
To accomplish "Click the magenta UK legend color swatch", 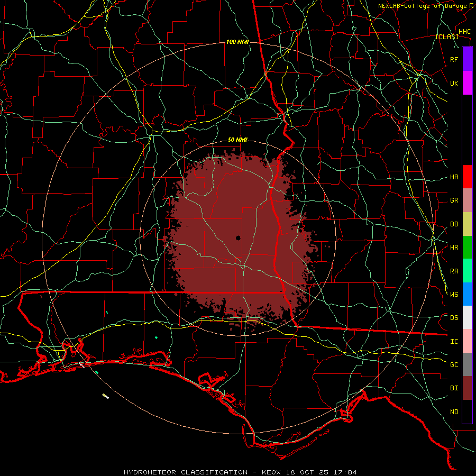I will (x=467, y=83).
